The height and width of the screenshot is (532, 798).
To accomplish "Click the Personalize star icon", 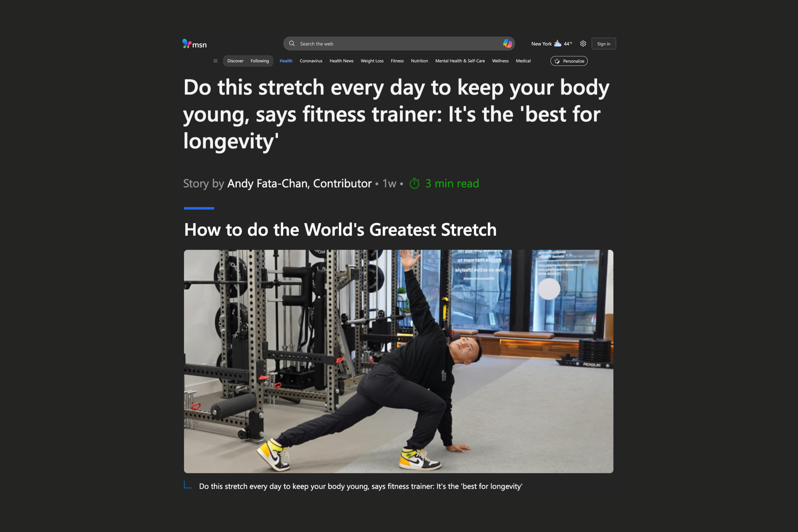I will click(557, 61).
